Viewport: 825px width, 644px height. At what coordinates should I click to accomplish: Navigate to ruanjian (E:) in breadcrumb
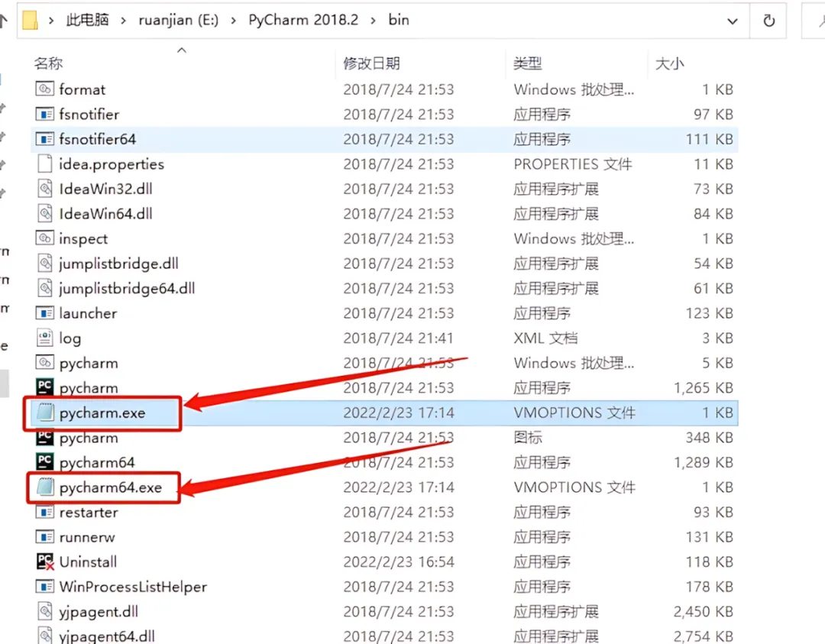click(178, 20)
